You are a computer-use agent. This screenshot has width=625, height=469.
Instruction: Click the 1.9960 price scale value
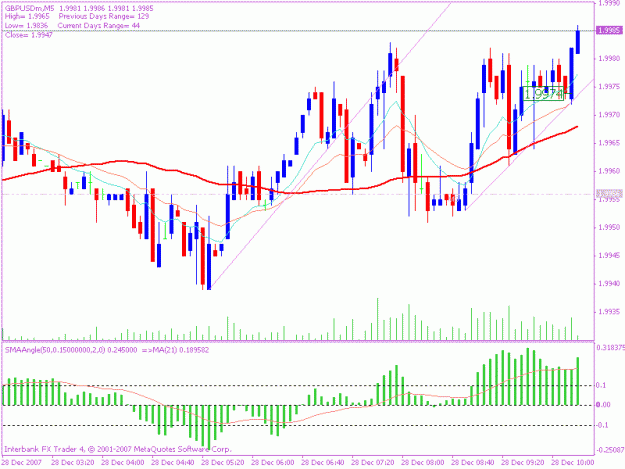[609, 171]
